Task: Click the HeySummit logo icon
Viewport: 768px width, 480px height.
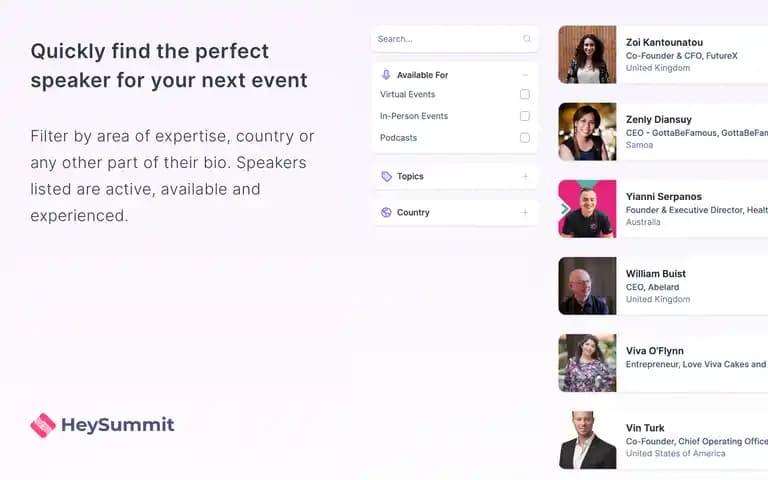Action: coord(43,425)
